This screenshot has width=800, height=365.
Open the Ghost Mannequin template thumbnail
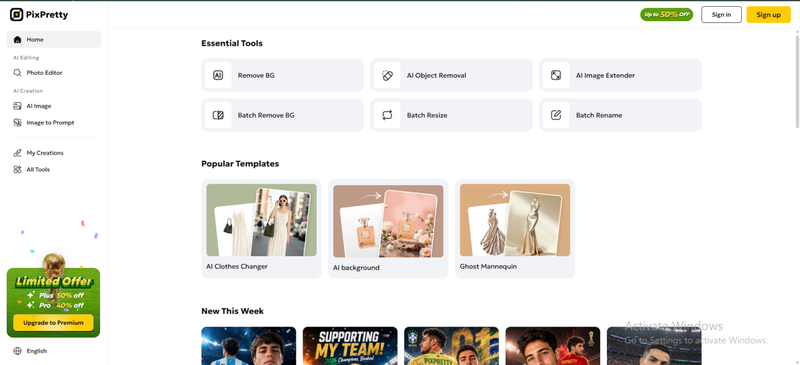(515, 220)
